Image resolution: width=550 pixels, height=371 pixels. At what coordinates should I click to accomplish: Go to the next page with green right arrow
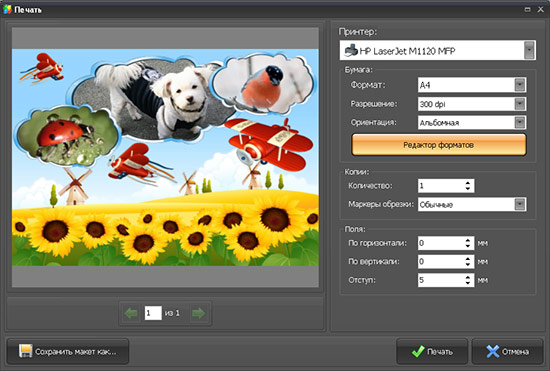(199, 313)
